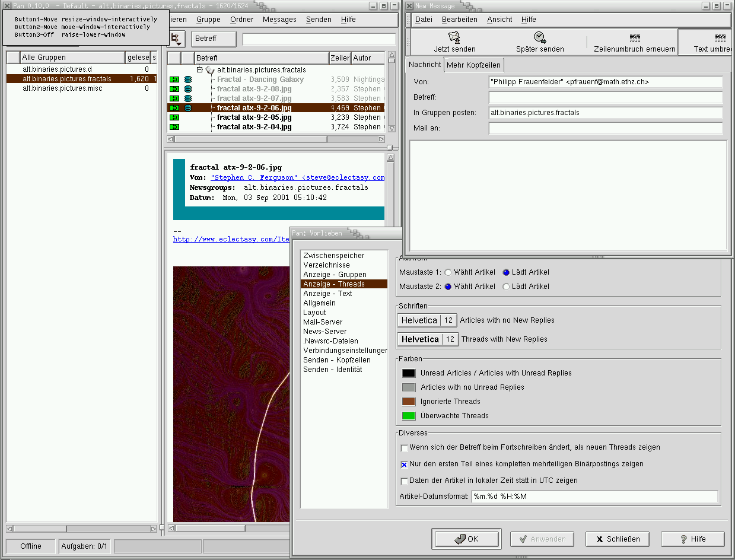Screen dimensions: 735x560
Task: Click the Später senden clock icon
Action: (540, 38)
